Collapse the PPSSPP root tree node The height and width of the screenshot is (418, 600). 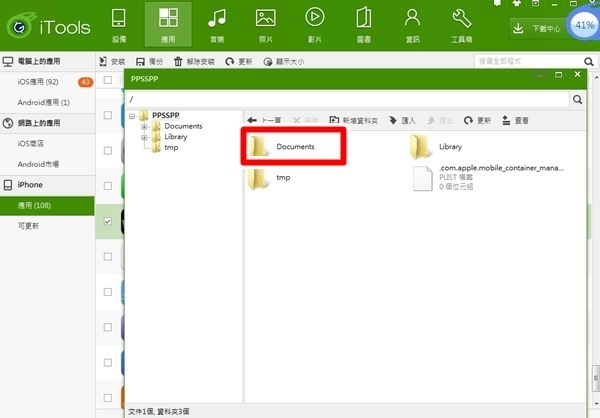click(x=132, y=116)
